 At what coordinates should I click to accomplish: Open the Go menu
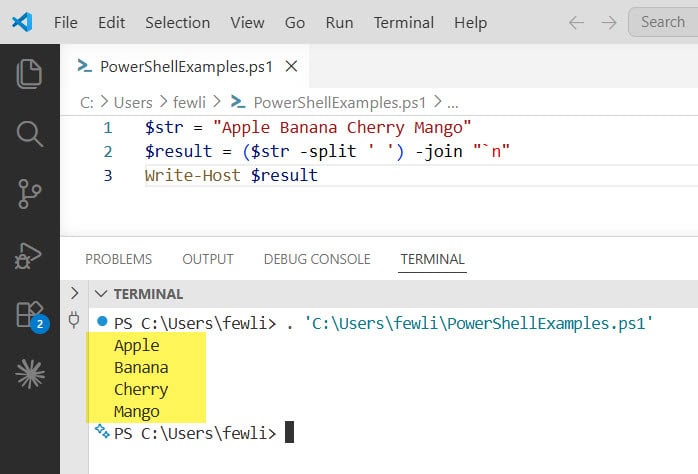pos(295,23)
